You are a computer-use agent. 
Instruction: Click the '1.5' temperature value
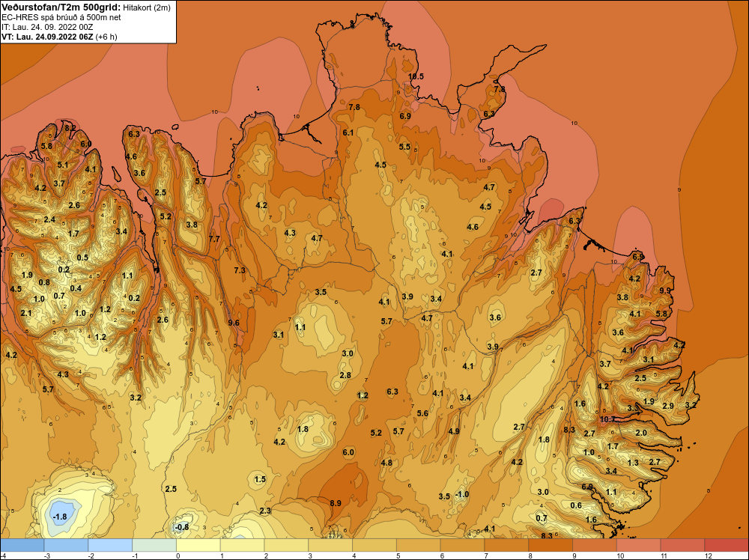pyautogui.click(x=260, y=479)
